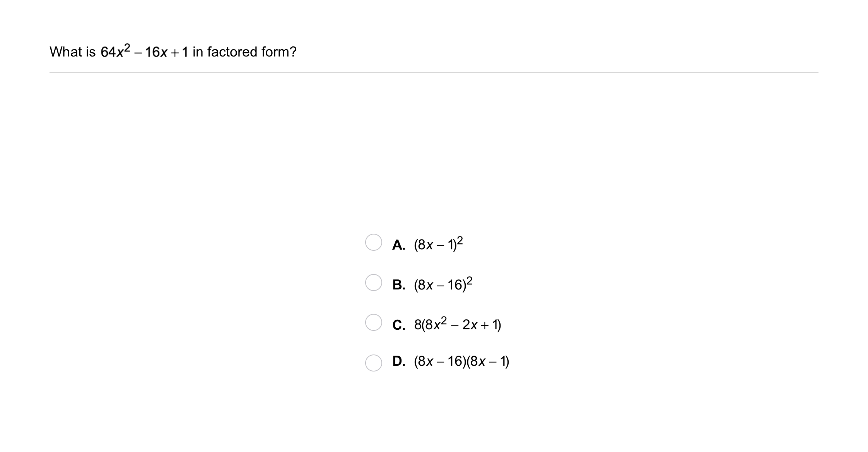This screenshot has width=868, height=452.
Task: Click the answer expression 8(8x² – 2x + 1)
Action: [x=457, y=324]
